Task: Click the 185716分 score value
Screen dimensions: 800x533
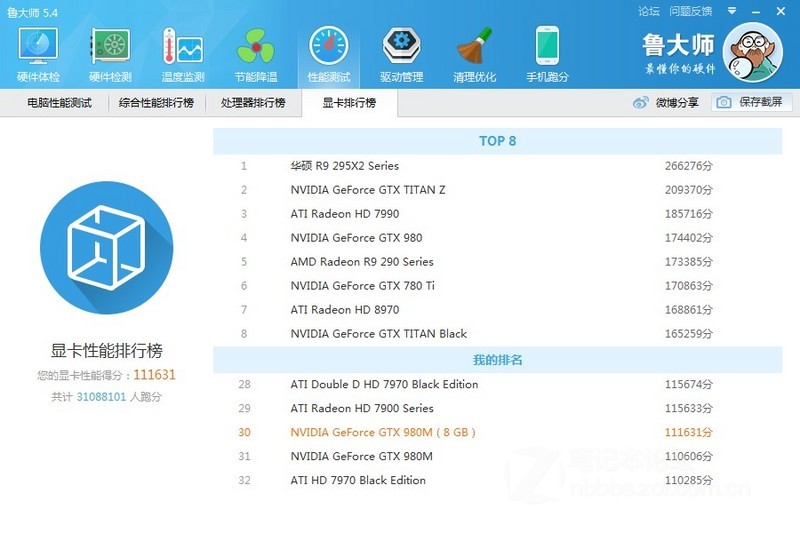Action: pyautogui.click(x=688, y=214)
